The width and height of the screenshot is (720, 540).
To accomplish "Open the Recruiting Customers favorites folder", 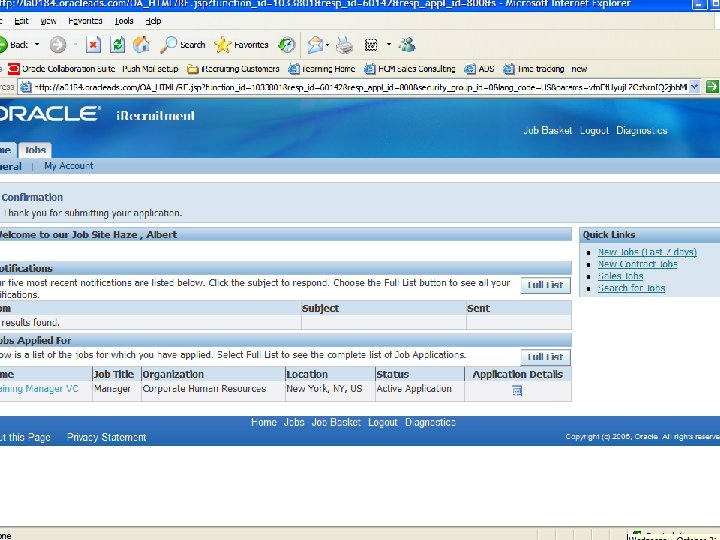I will click(234, 69).
